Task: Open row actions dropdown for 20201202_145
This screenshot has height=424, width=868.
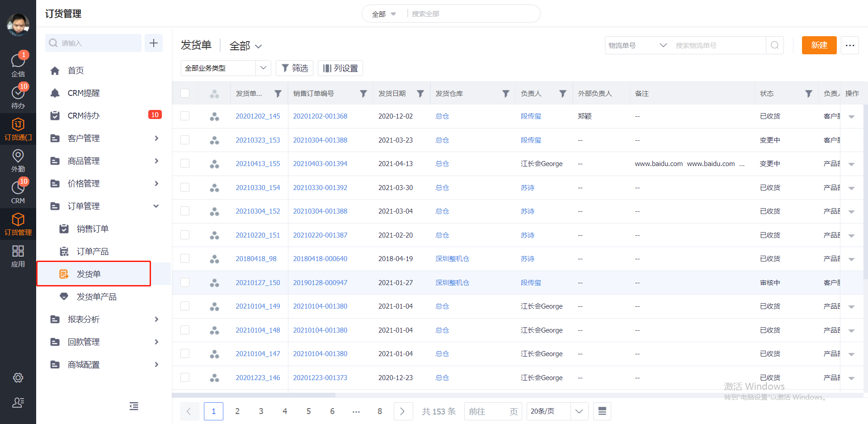Action: [x=851, y=117]
